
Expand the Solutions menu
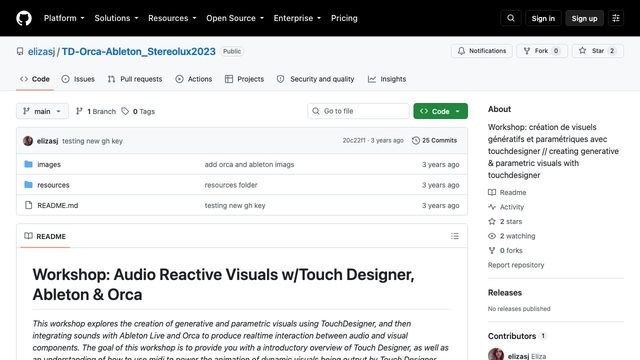[116, 18]
